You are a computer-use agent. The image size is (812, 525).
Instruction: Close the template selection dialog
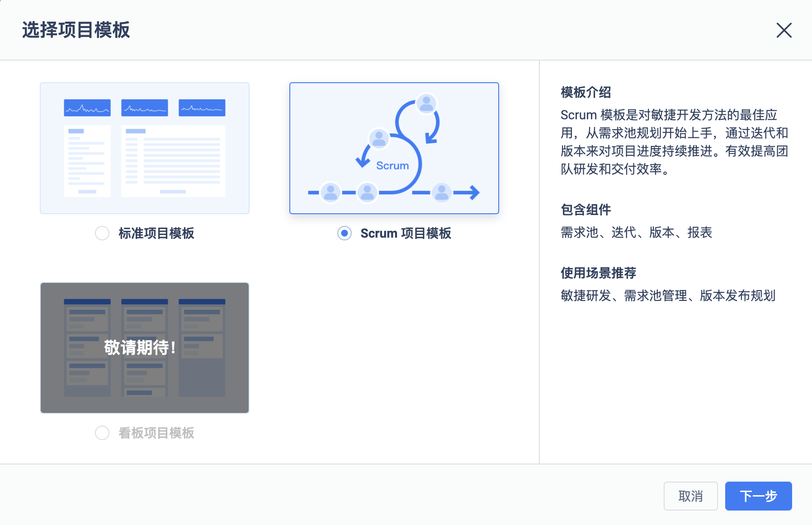pyautogui.click(x=784, y=30)
